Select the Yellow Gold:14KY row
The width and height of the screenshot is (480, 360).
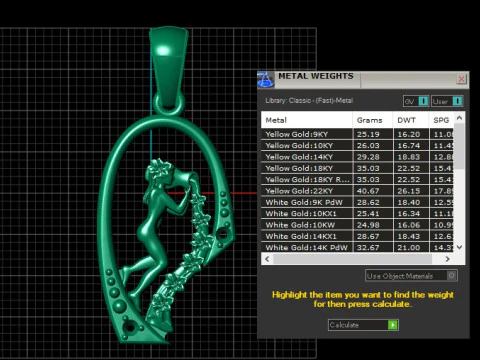click(357, 157)
